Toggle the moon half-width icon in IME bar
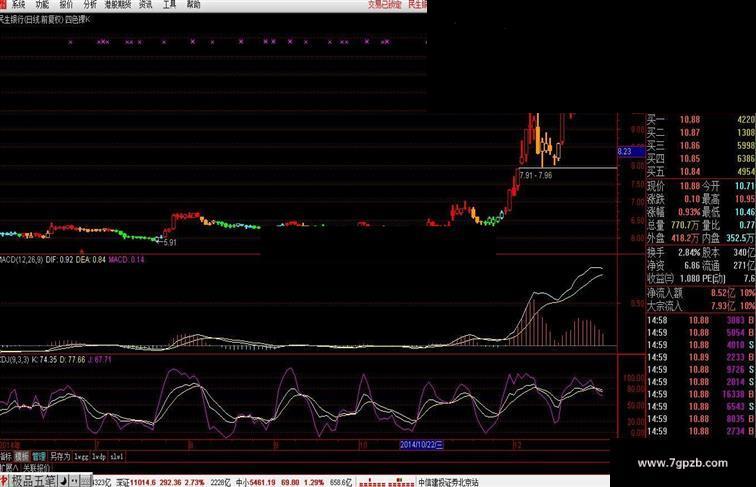756x487 pixels. [63, 481]
